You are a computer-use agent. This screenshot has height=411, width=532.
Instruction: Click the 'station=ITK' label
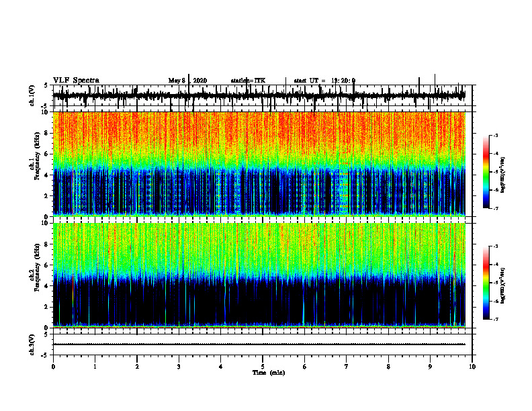[x=248, y=81]
